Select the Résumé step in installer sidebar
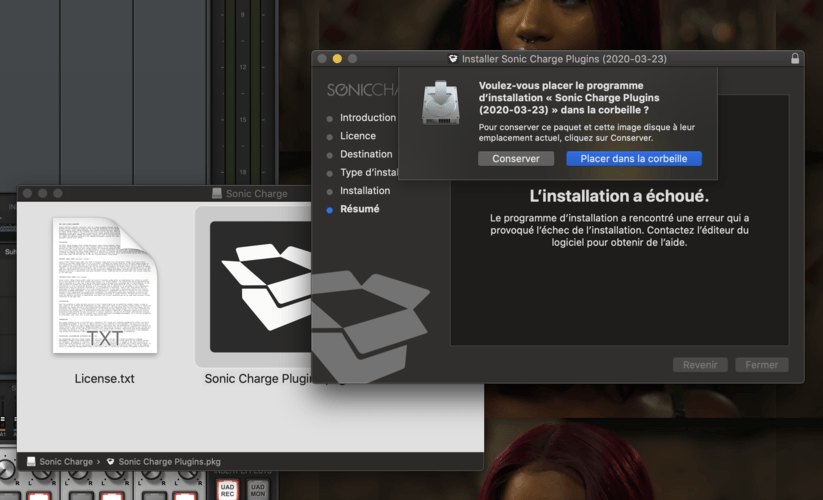Screen dimensions: 823x500 point(360,209)
